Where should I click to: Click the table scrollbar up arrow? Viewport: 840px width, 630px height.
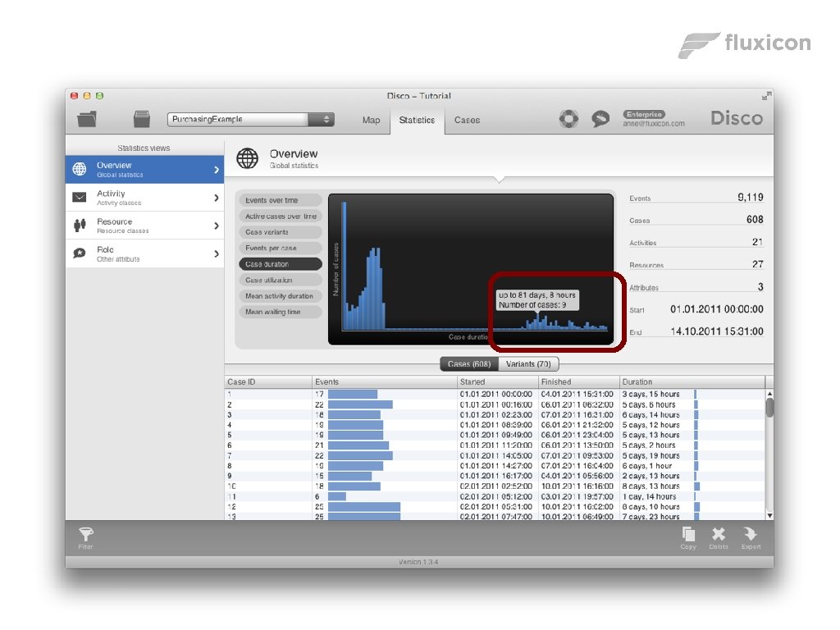pyautogui.click(x=769, y=394)
